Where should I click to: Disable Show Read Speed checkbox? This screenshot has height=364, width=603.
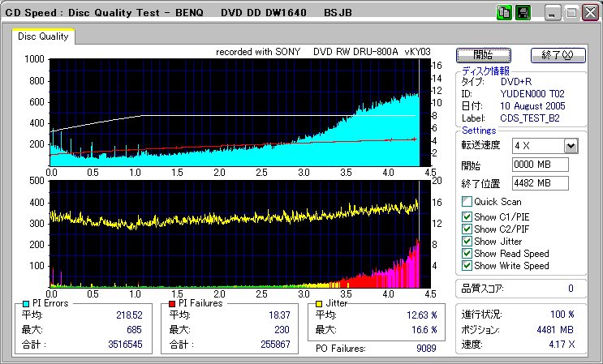coord(466,253)
